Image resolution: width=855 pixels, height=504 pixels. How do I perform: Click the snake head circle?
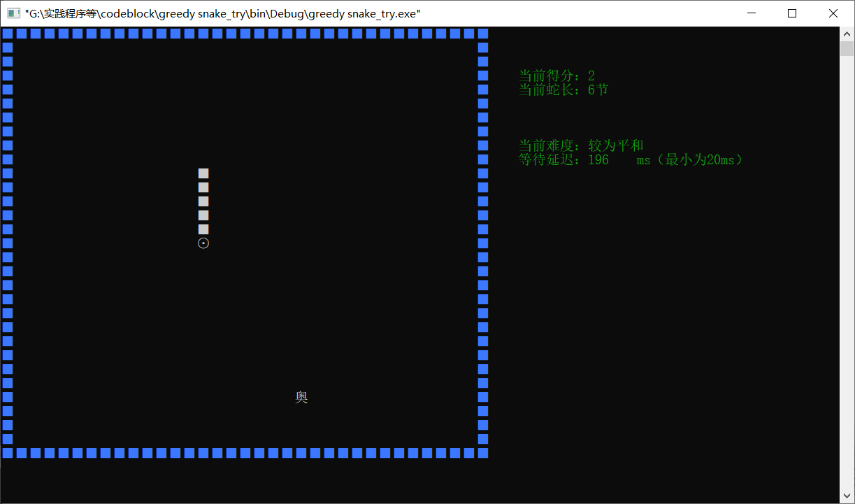[x=203, y=243]
